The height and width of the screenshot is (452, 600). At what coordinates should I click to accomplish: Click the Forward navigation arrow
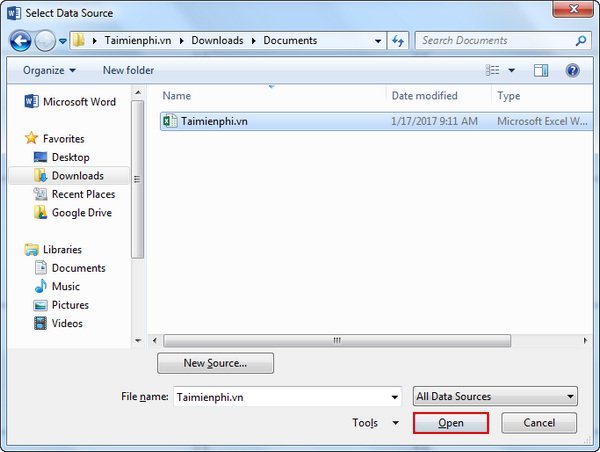point(45,41)
